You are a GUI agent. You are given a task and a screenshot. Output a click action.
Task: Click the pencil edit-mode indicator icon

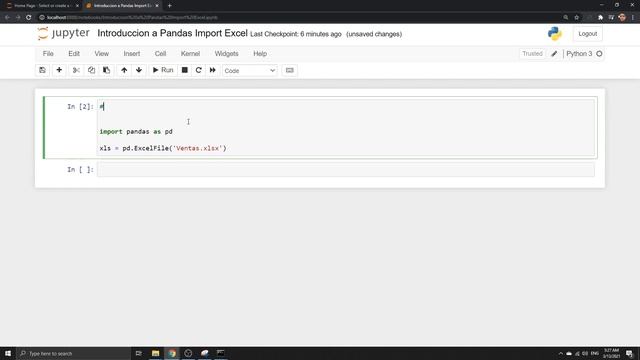click(554, 53)
